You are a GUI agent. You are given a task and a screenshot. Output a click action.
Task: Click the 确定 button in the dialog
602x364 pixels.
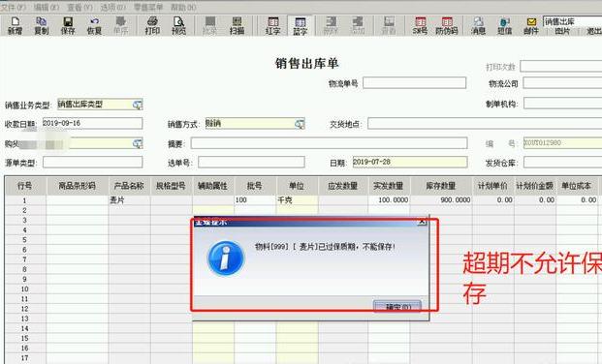tap(397, 306)
